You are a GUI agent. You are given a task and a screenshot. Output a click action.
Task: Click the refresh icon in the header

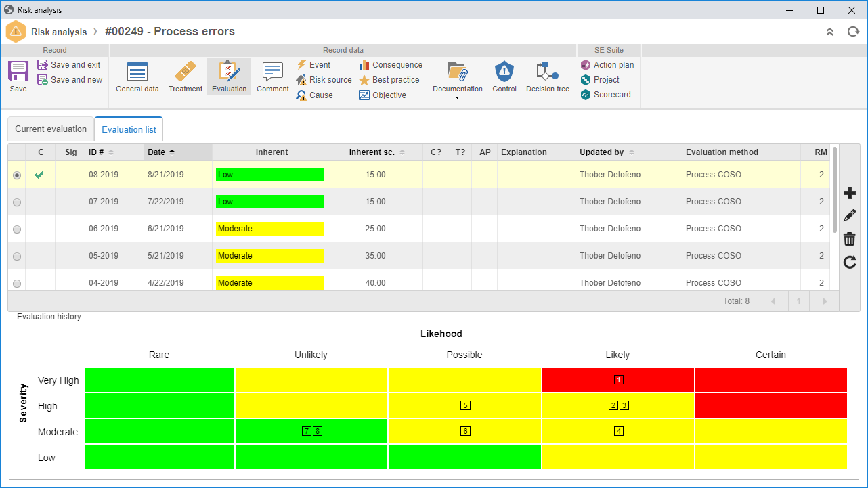pyautogui.click(x=853, y=32)
